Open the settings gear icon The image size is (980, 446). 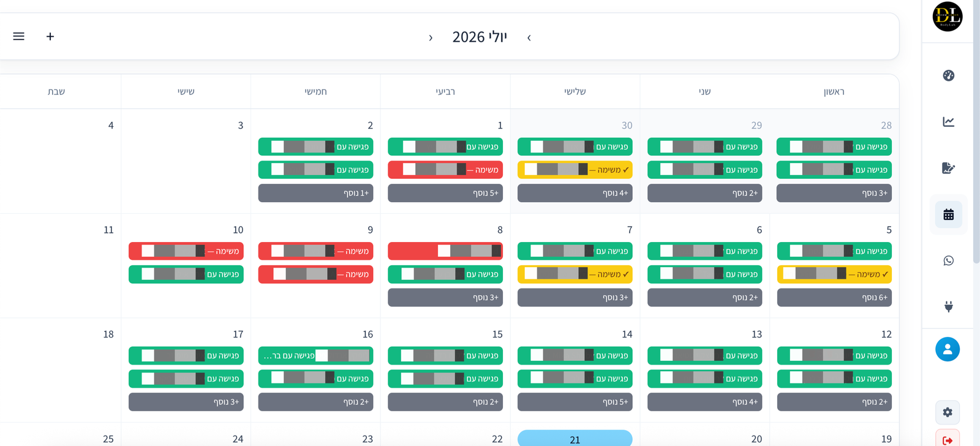[x=948, y=412]
